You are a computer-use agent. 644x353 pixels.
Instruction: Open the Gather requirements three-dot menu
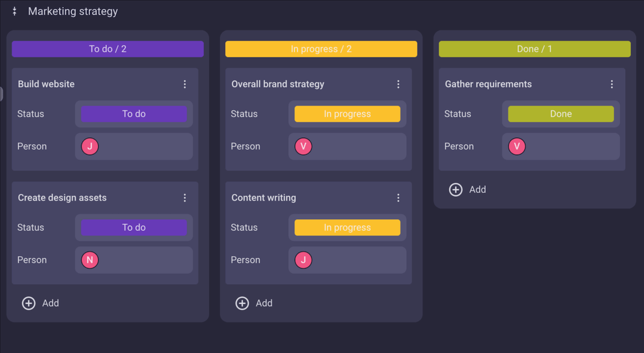point(612,84)
